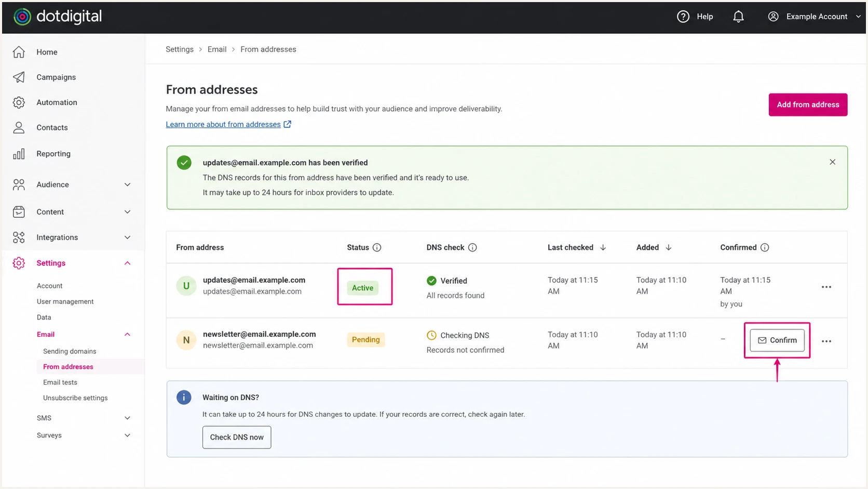Click the Confirmed column info icon
Image resolution: width=868 pixels, height=489 pixels.
coord(765,247)
